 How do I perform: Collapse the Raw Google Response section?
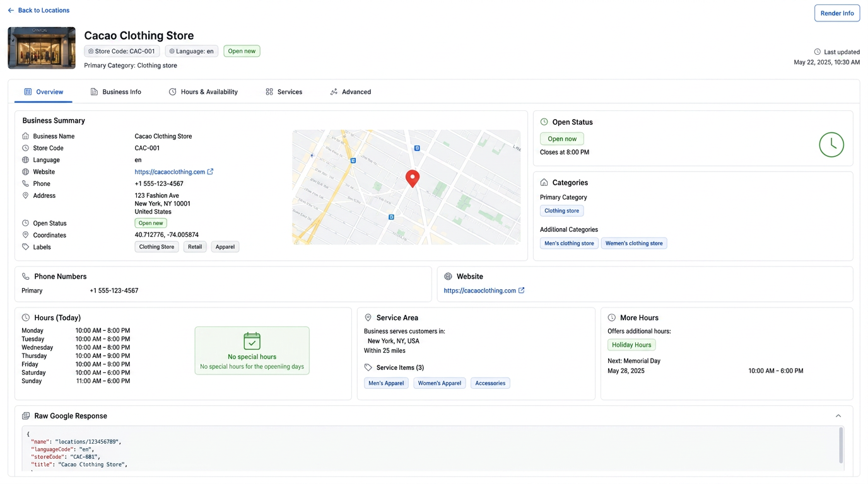point(838,416)
